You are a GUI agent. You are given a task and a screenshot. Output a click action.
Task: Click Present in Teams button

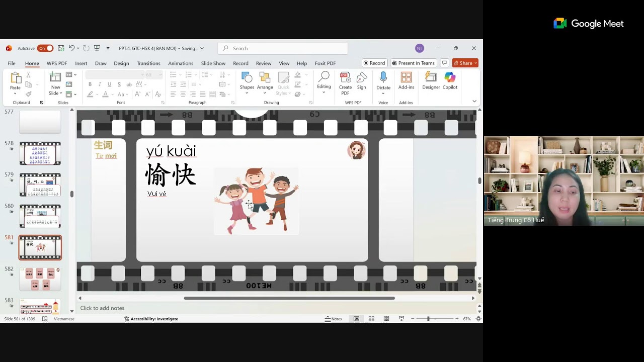click(413, 63)
